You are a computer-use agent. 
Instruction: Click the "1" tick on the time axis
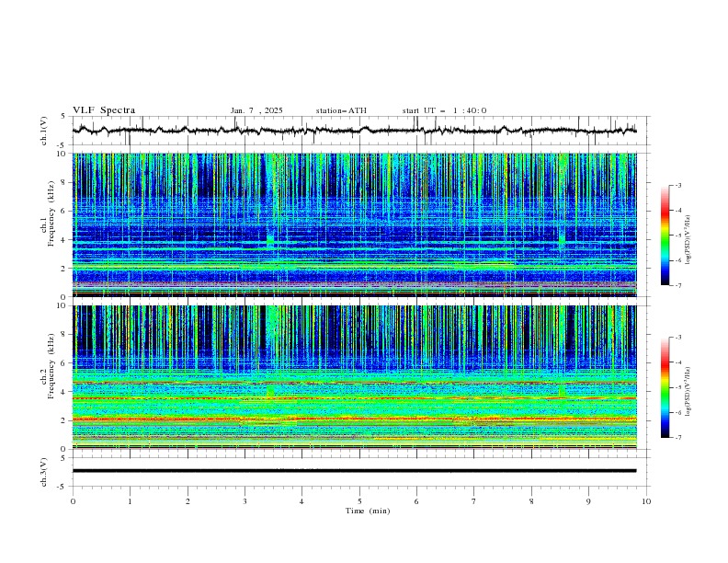[130, 501]
